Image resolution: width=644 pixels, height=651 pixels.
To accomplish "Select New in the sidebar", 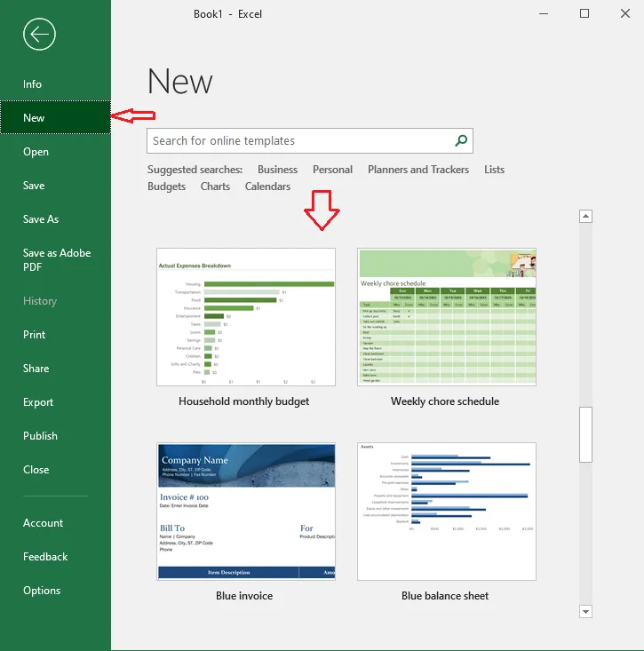I will (x=55, y=117).
